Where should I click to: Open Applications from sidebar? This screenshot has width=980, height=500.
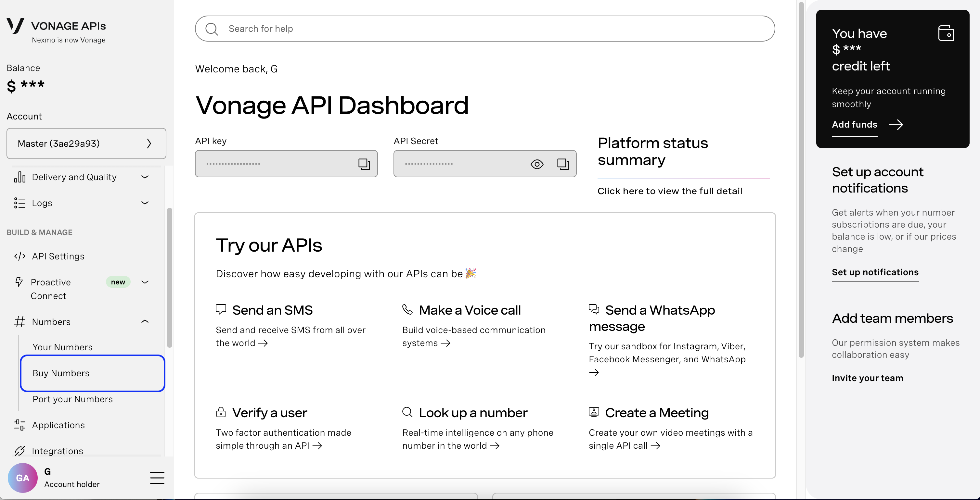tap(58, 425)
